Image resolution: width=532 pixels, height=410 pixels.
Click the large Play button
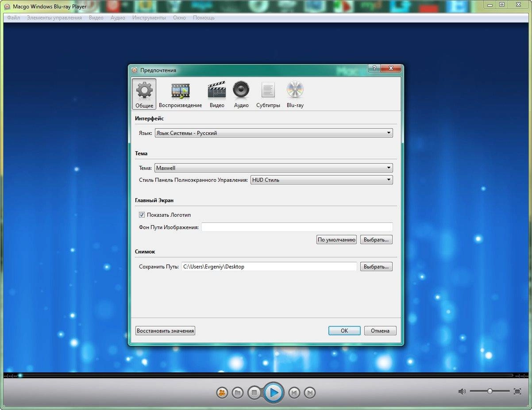pos(274,392)
